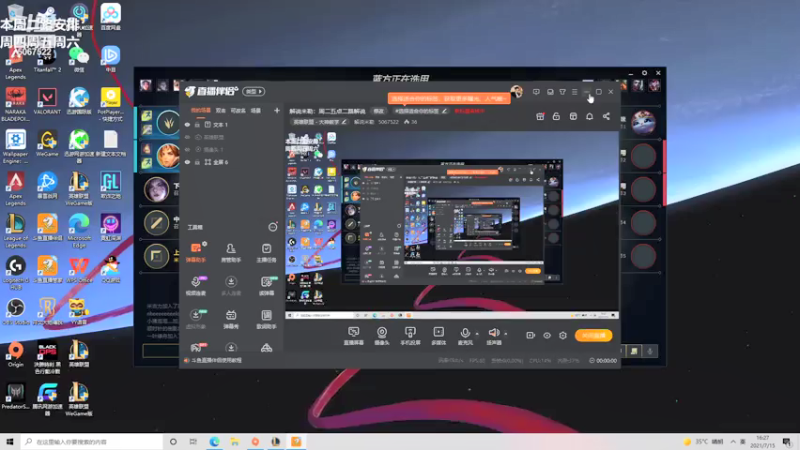Show hidden system tray icons
Image resolution: width=800 pixels, height=450 pixels.
point(733,441)
